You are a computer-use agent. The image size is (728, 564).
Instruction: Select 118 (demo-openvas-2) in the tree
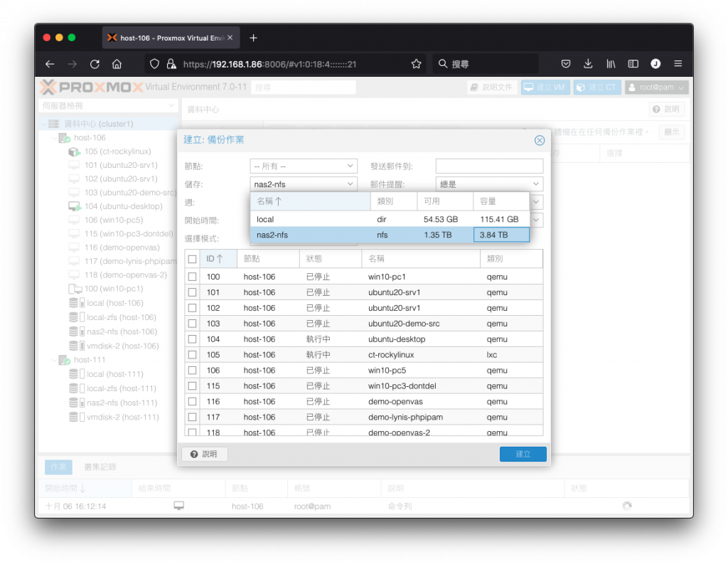[126, 275]
